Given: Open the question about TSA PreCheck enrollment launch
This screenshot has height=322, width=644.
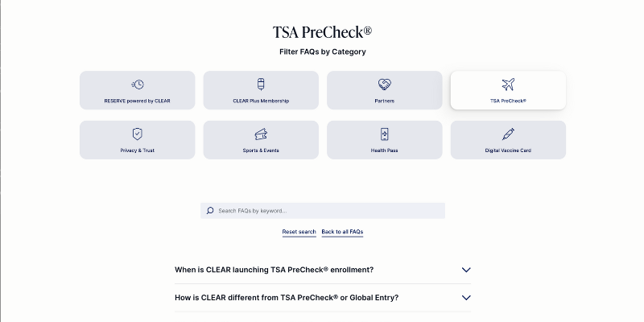Looking at the screenshot, I should tap(274, 270).
